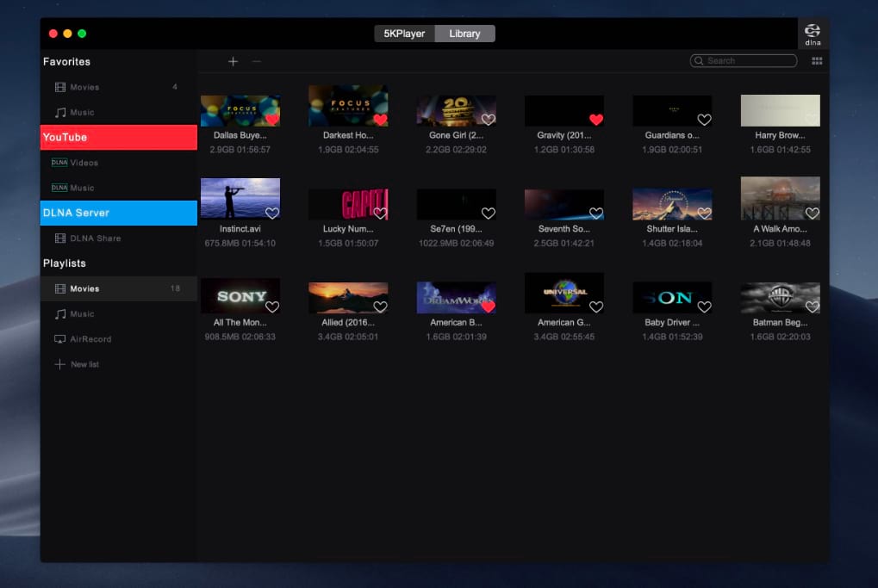Favorite Seventh So... with its heart
The height and width of the screenshot is (588, 878).
coord(596,213)
